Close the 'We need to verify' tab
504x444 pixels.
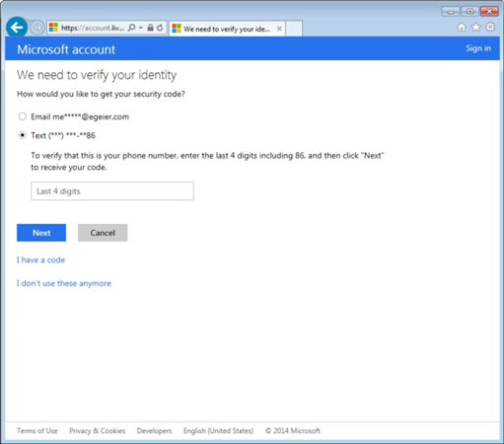[279, 29]
